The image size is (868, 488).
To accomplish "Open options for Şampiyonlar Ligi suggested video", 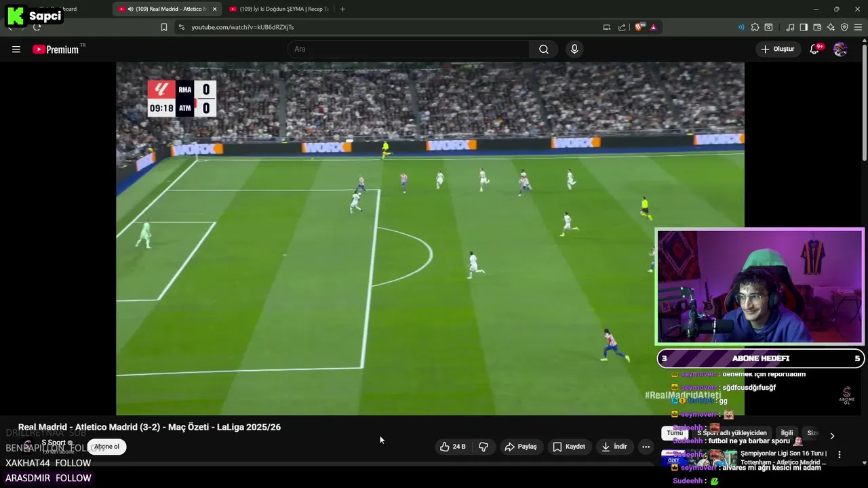I will (840, 455).
